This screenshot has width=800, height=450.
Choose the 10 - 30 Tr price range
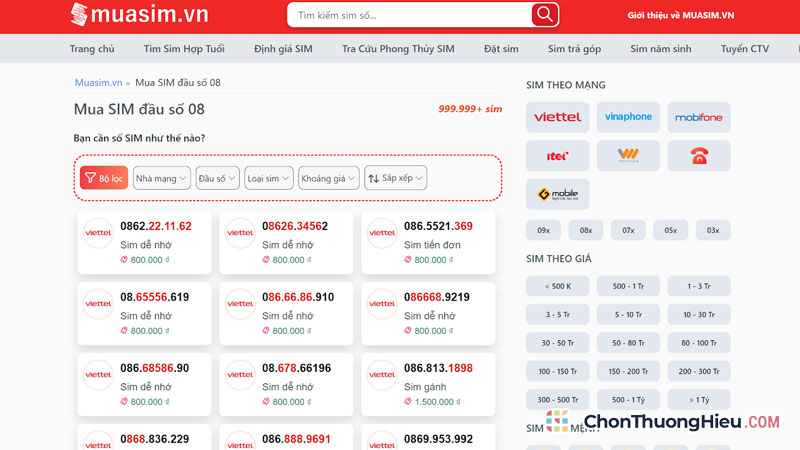coord(698,315)
